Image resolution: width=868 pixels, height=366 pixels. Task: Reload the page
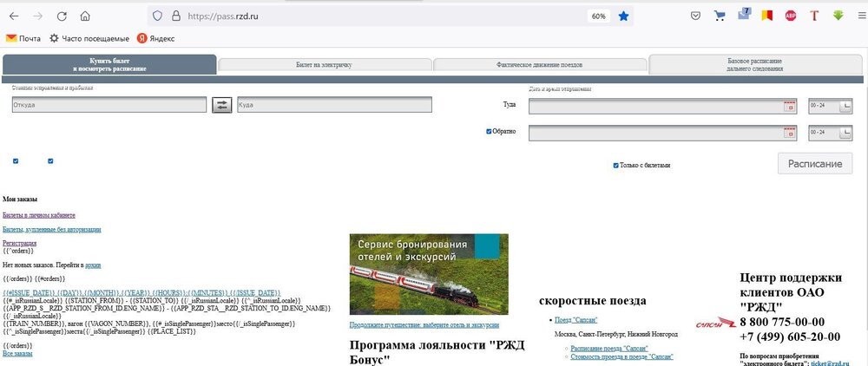click(62, 16)
